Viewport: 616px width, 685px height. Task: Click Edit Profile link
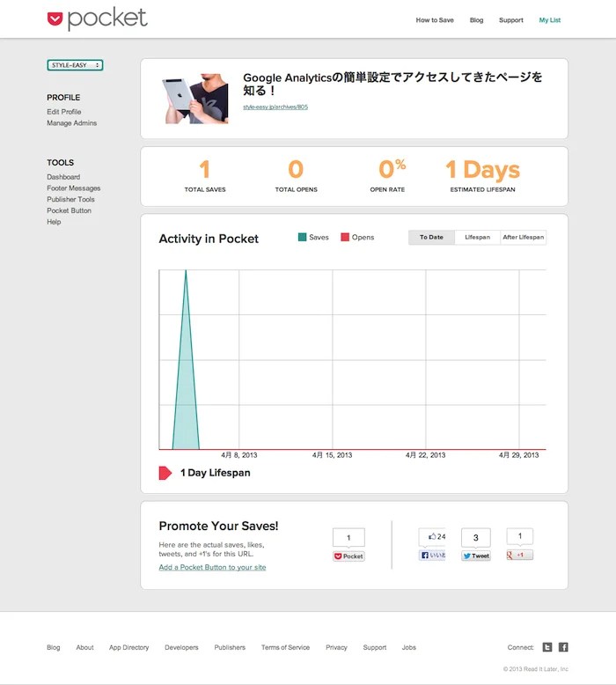point(63,112)
